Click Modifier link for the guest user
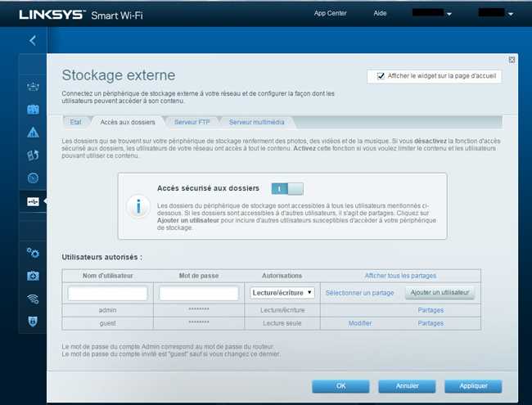Viewport: 532px width, 405px height. click(x=360, y=323)
